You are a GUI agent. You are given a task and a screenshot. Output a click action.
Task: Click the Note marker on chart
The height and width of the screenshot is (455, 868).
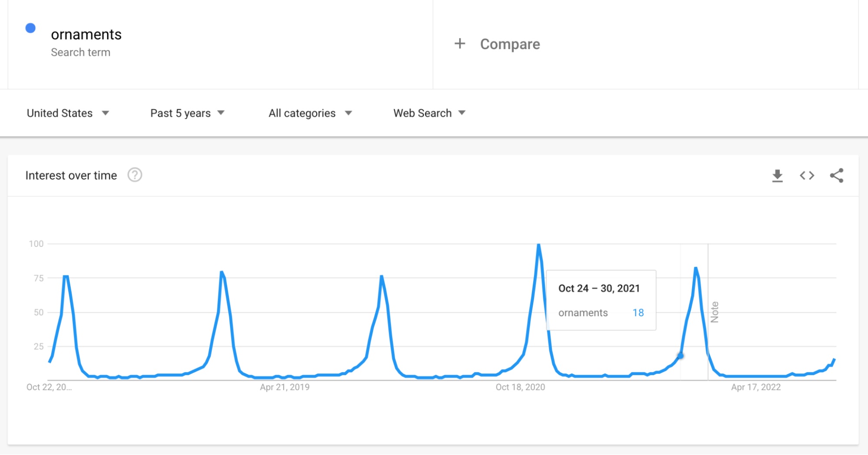coord(714,312)
